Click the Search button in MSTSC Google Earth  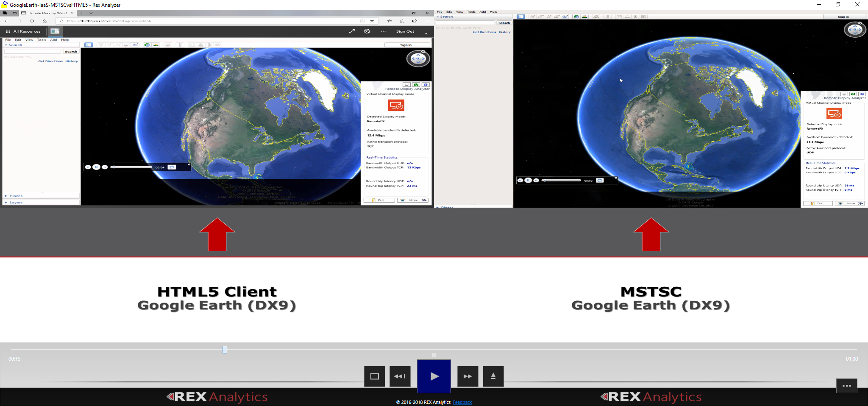504,23
